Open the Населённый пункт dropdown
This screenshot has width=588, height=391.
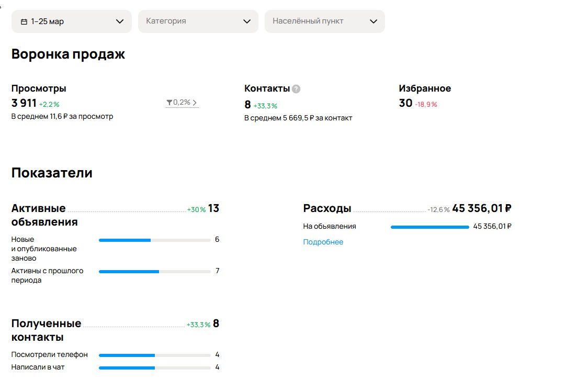(x=324, y=21)
